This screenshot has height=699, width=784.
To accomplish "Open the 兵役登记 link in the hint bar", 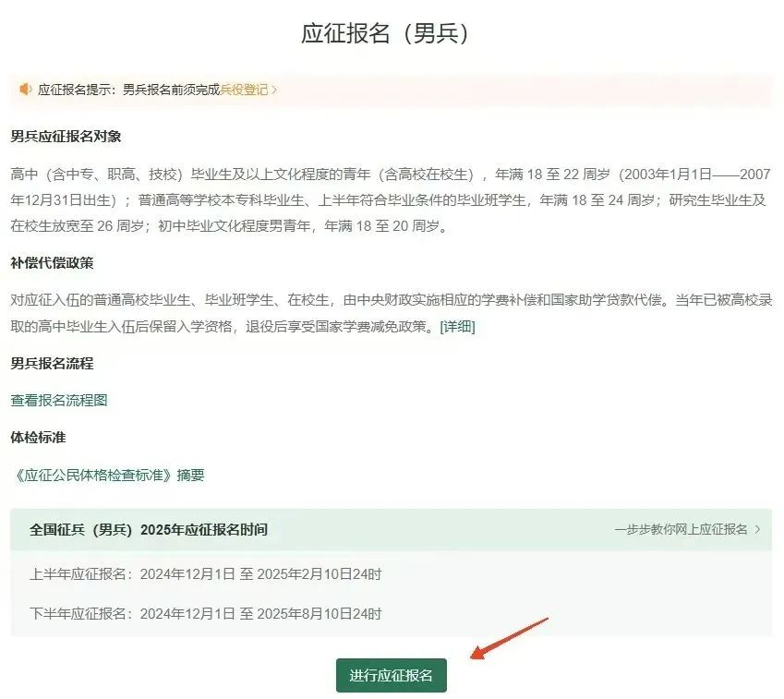I will (x=244, y=90).
